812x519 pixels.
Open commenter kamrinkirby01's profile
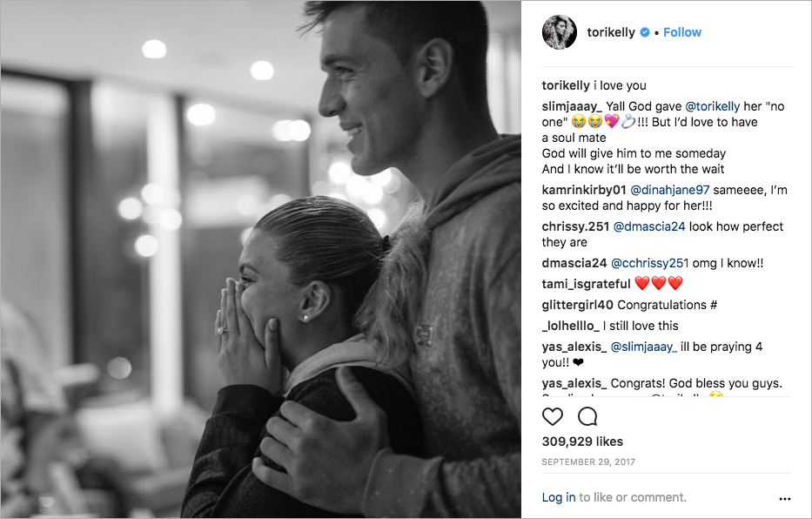point(584,190)
